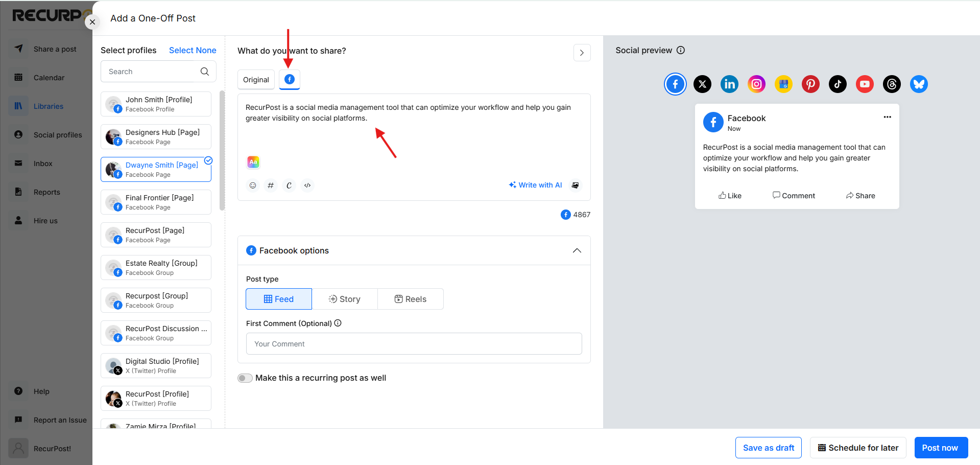Click the hashtag icon in editor
This screenshot has width=980, height=465.
(x=271, y=185)
